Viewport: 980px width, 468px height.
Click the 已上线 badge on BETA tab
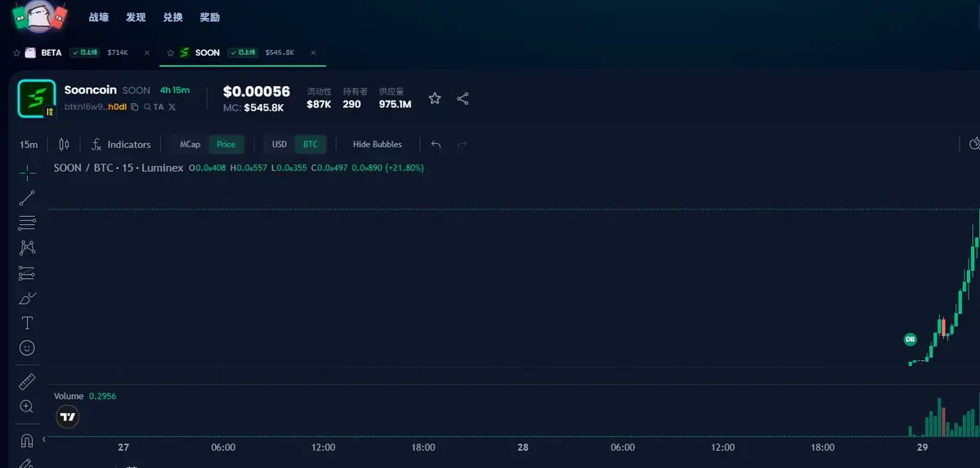(84, 52)
